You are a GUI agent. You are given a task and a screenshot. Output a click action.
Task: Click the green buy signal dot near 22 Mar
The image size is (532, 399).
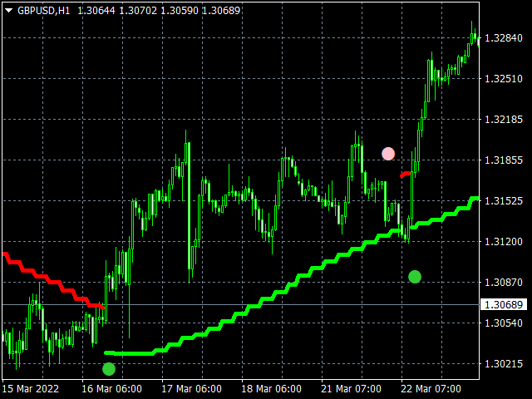click(415, 277)
